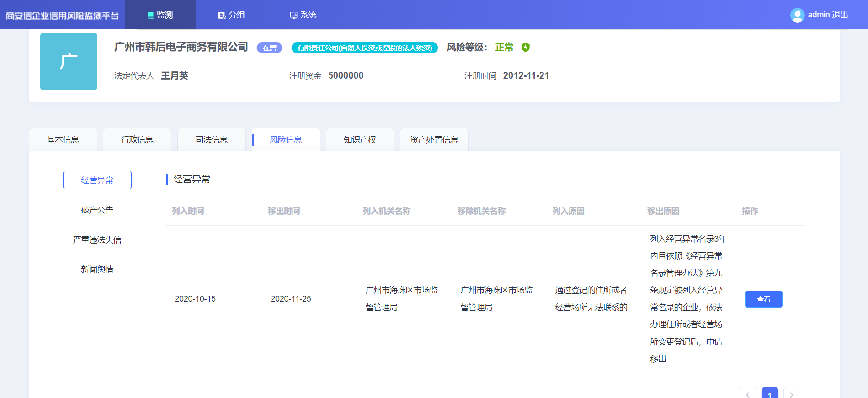This screenshot has height=398, width=868.
Task: Select 经营异常 in the side list
Action: 97,180
